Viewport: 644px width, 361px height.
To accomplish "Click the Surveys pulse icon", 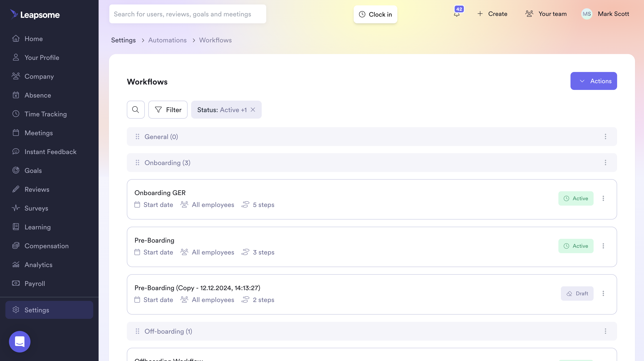I will (16, 208).
